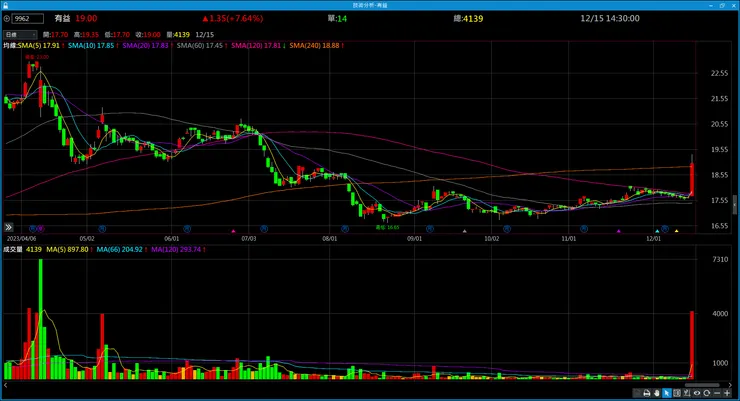Click the yellow triangle event marker
The width and height of the screenshot is (740, 401).
click(677, 231)
